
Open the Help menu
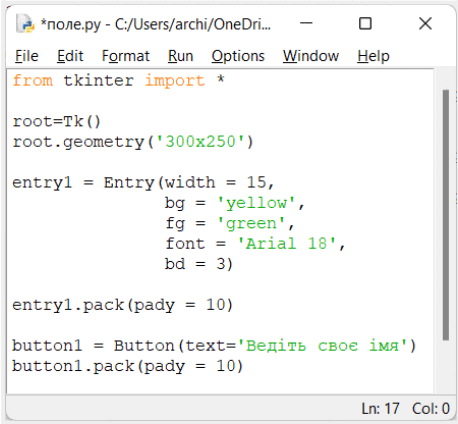[x=373, y=56]
